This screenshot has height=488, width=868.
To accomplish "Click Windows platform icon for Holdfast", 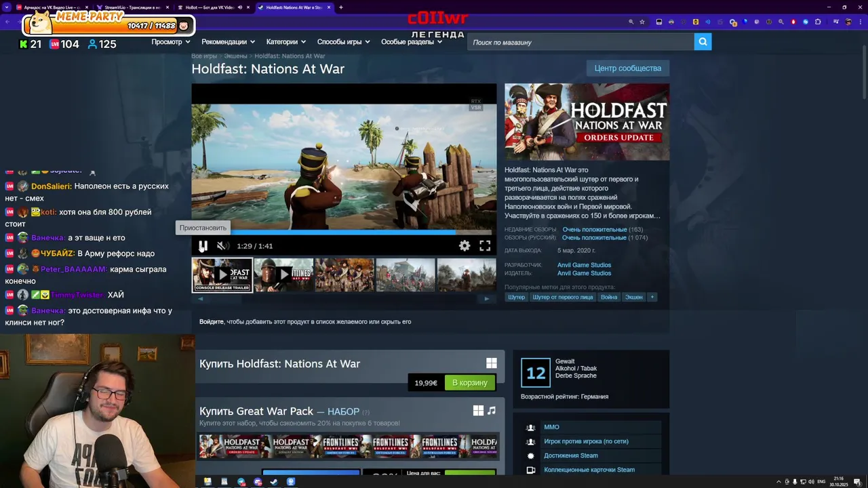I will point(491,363).
